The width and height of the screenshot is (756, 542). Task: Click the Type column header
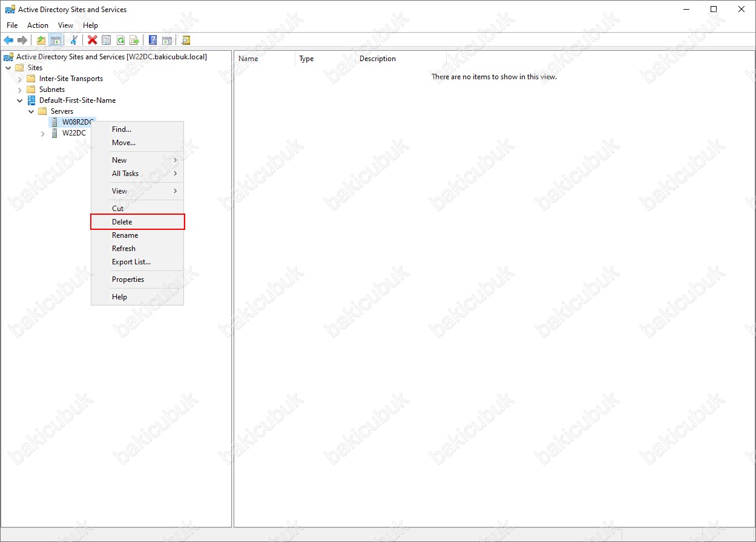click(x=325, y=59)
